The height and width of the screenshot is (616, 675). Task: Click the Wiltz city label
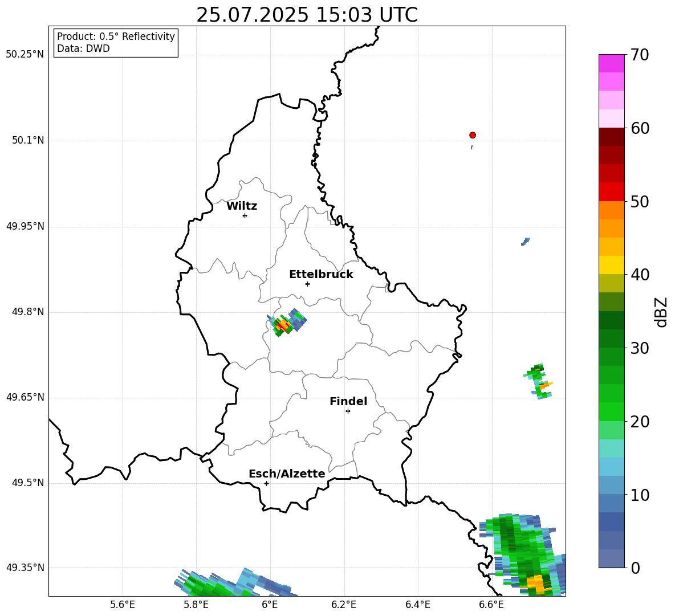point(242,206)
